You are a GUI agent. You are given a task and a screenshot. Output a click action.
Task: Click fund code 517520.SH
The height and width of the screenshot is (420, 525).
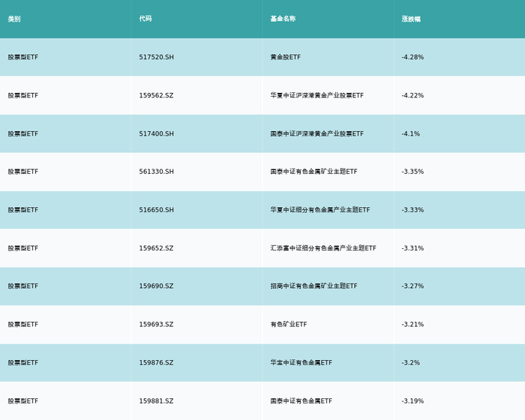(156, 57)
